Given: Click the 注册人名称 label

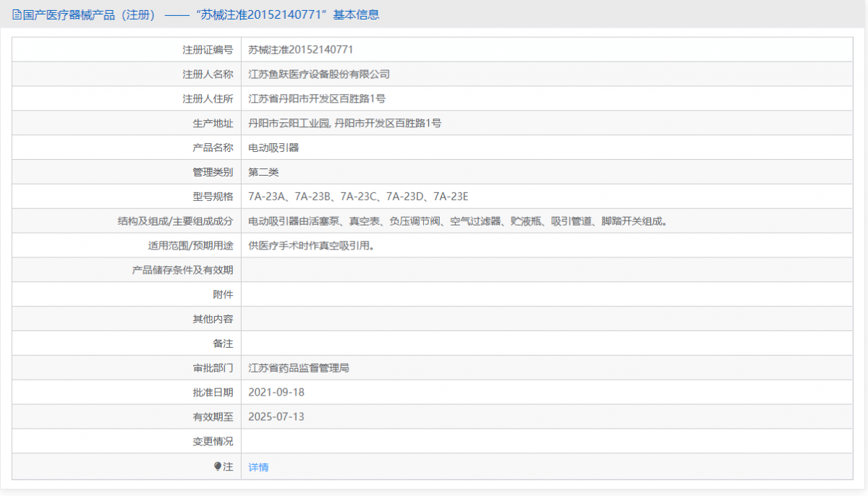Looking at the screenshot, I should pos(208,74).
